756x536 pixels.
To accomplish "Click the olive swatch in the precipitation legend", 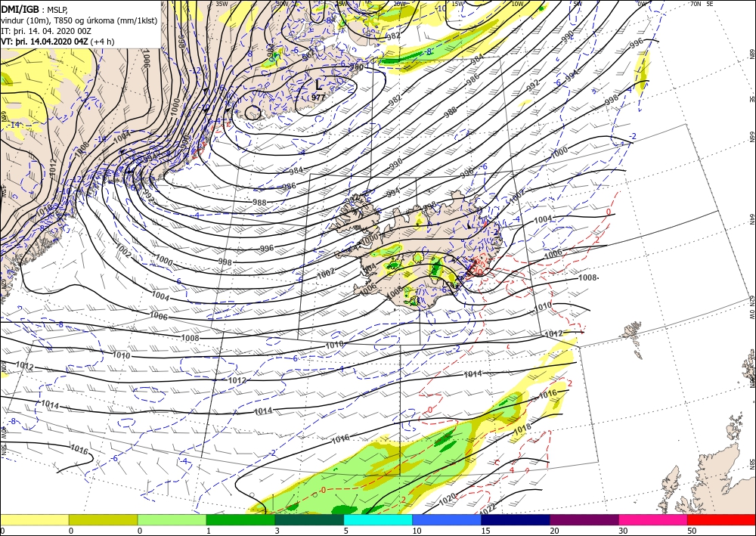I will [103, 519].
